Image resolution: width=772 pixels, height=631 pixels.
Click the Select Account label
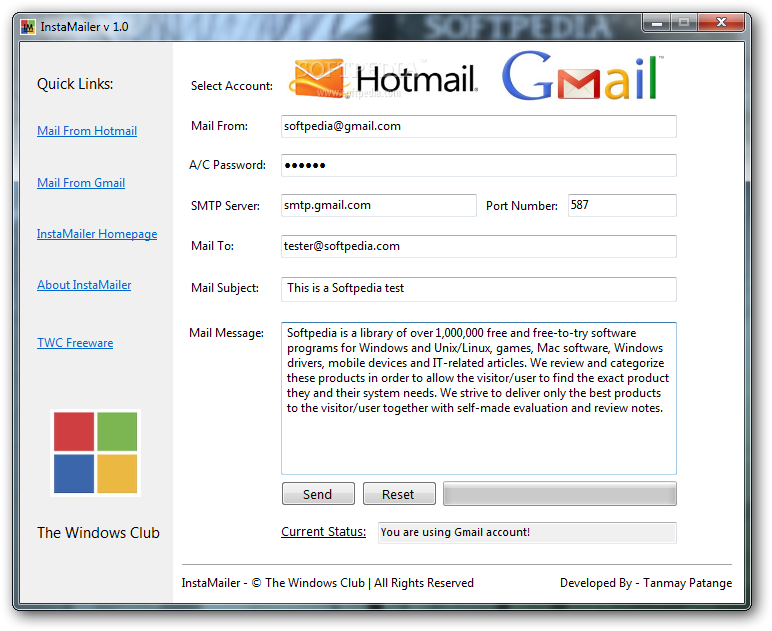(x=232, y=86)
